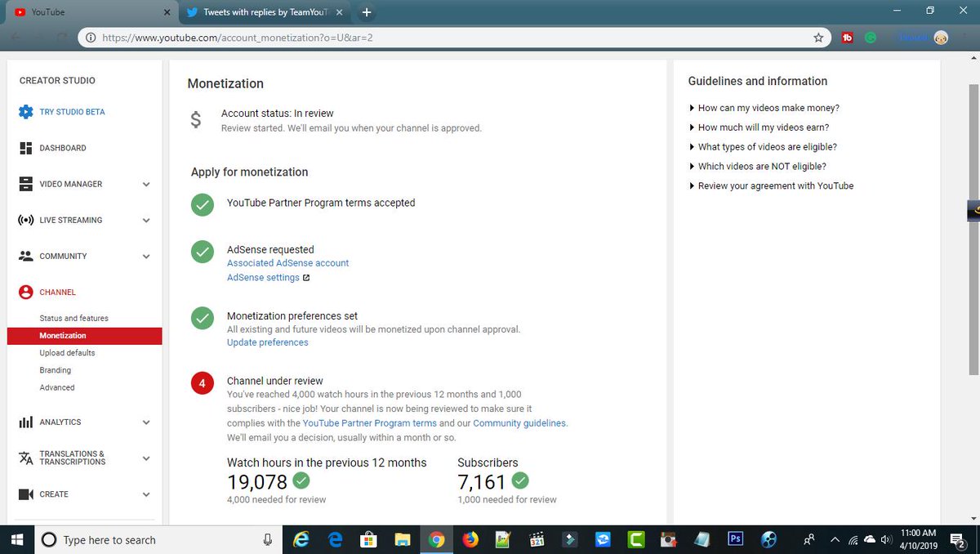Screen dimensions: 980x554
Task: Close the Tweets with replies tab
Action: click(339, 12)
